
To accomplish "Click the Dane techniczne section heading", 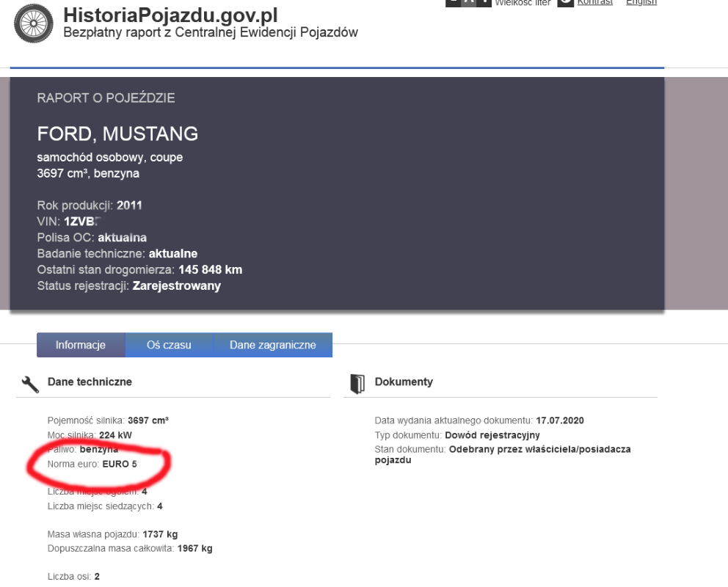I will tap(90, 382).
